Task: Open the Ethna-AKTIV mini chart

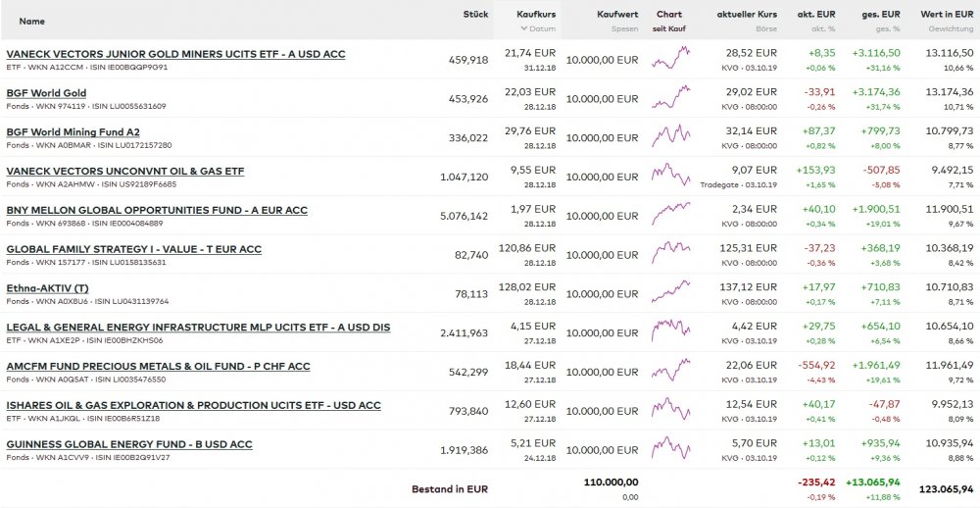Action: click(x=670, y=292)
